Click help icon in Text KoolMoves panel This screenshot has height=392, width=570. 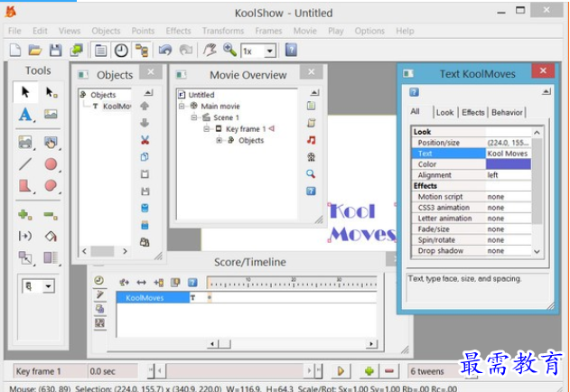tap(414, 92)
